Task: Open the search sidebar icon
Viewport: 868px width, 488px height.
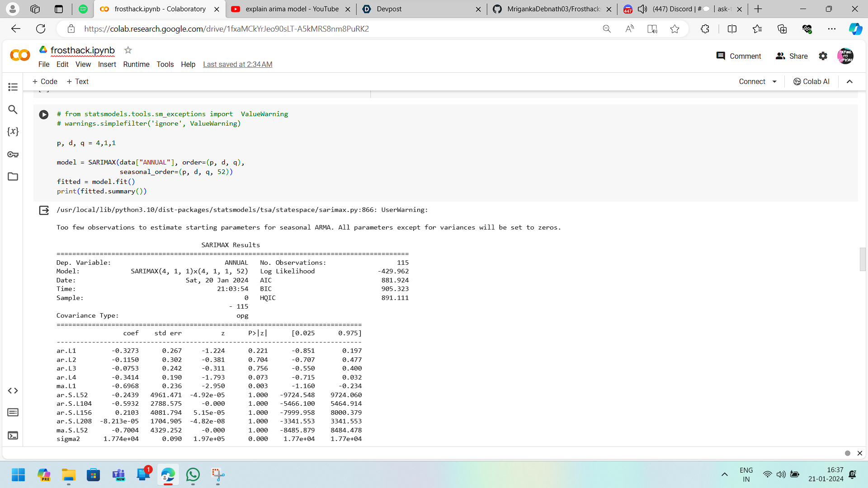Action: point(13,109)
